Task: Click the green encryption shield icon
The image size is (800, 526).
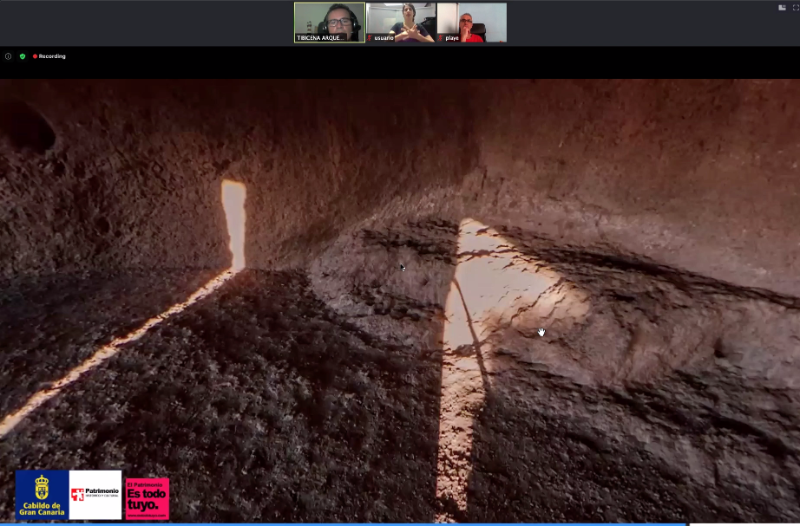Action: [x=22, y=56]
